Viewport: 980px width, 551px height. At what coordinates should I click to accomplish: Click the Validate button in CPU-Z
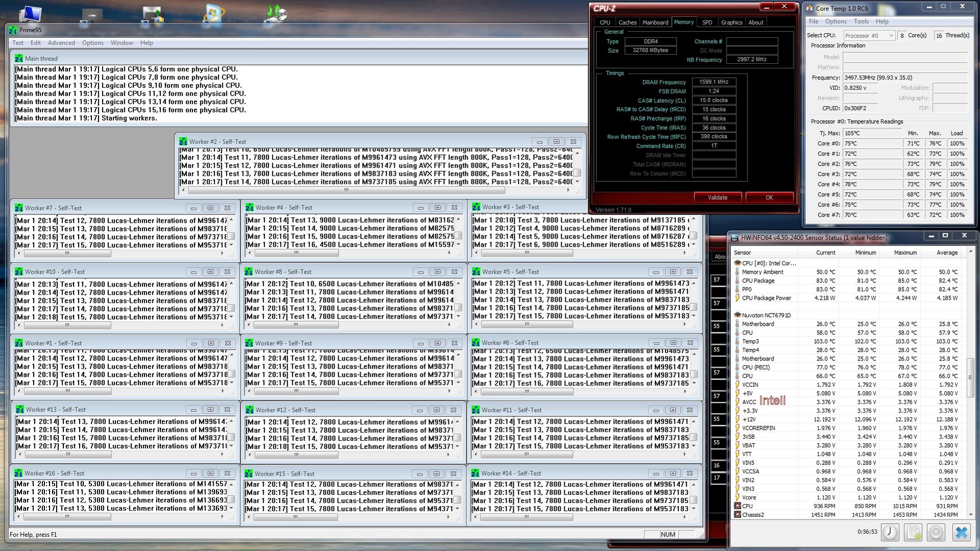(718, 198)
